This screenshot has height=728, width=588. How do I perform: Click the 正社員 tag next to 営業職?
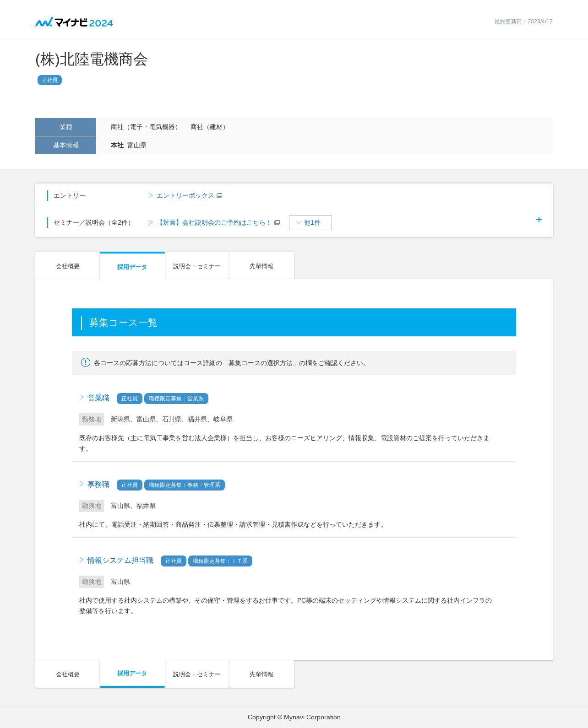130,399
